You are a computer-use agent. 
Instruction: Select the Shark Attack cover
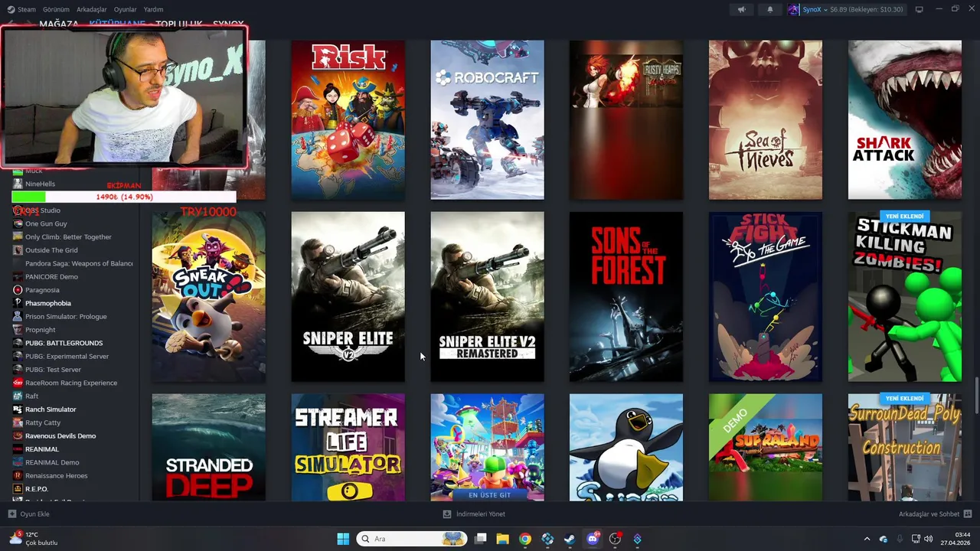pos(905,120)
